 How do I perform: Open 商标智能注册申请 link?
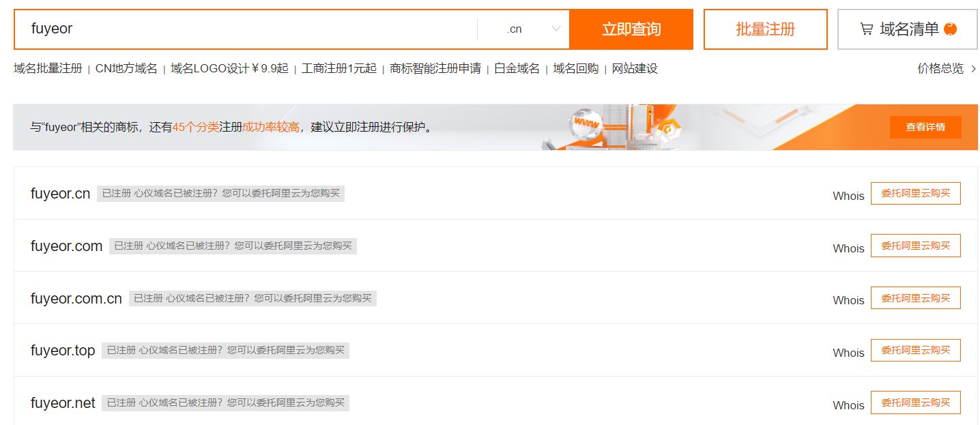(x=435, y=69)
